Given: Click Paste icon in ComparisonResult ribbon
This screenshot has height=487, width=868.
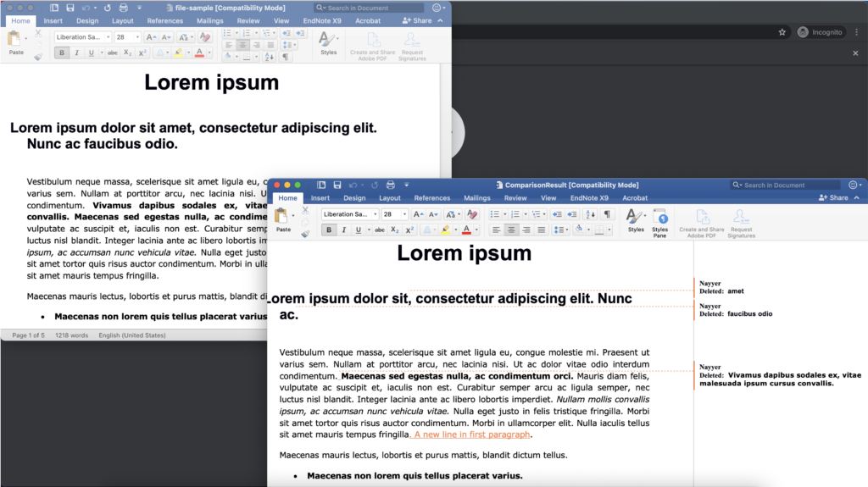Looking at the screenshot, I should pos(283,219).
